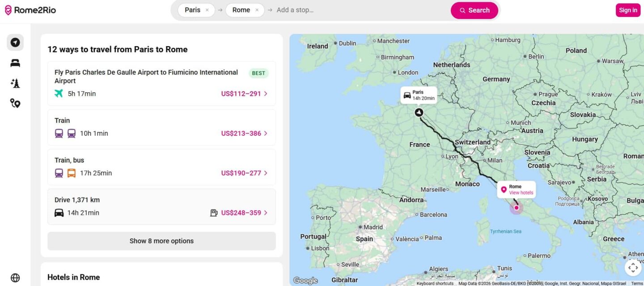Click the orange bus icon
Viewport: 644px width, 286px height.
click(72, 173)
